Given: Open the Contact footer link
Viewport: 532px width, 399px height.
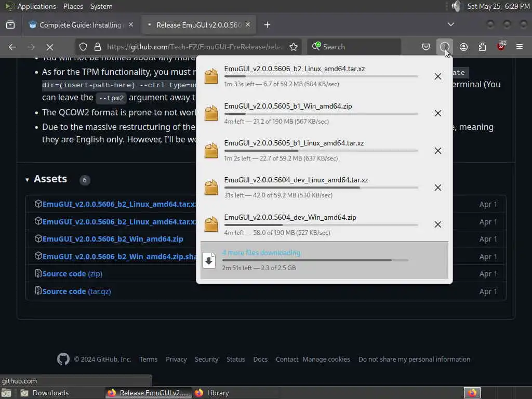Looking at the screenshot, I should coord(287,360).
